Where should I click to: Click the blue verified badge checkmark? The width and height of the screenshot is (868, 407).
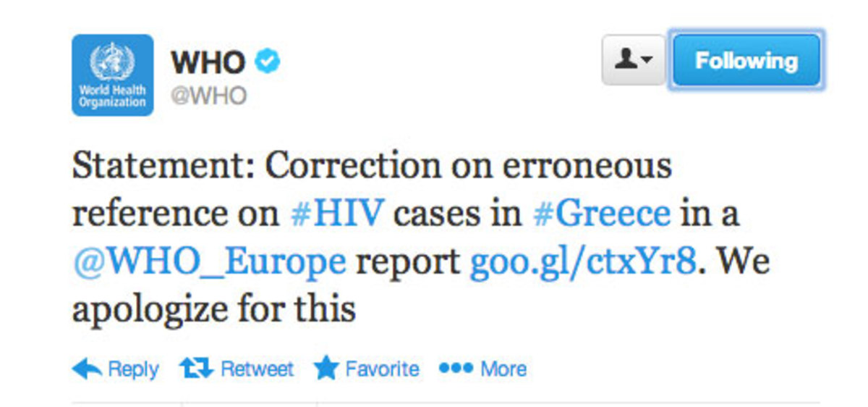268,62
